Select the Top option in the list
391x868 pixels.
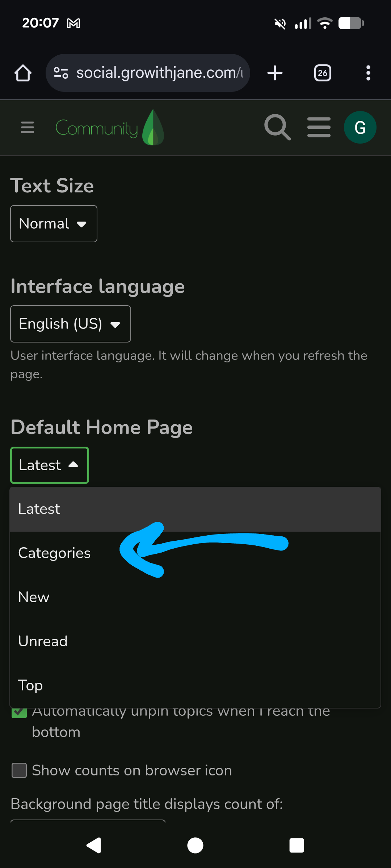click(x=31, y=685)
